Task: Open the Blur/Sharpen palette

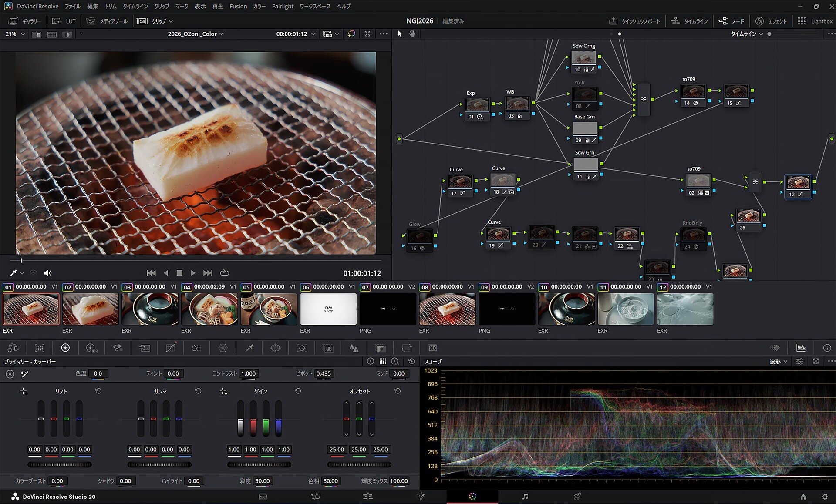Action: (x=354, y=348)
